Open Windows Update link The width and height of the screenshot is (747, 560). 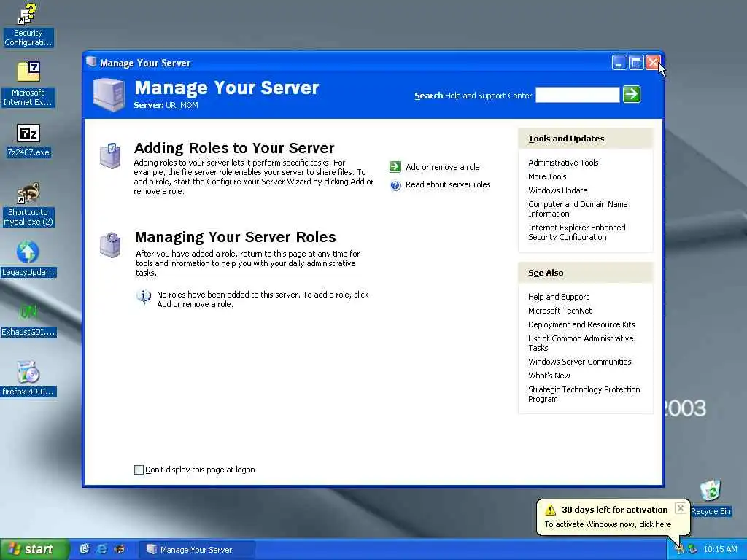coord(557,190)
